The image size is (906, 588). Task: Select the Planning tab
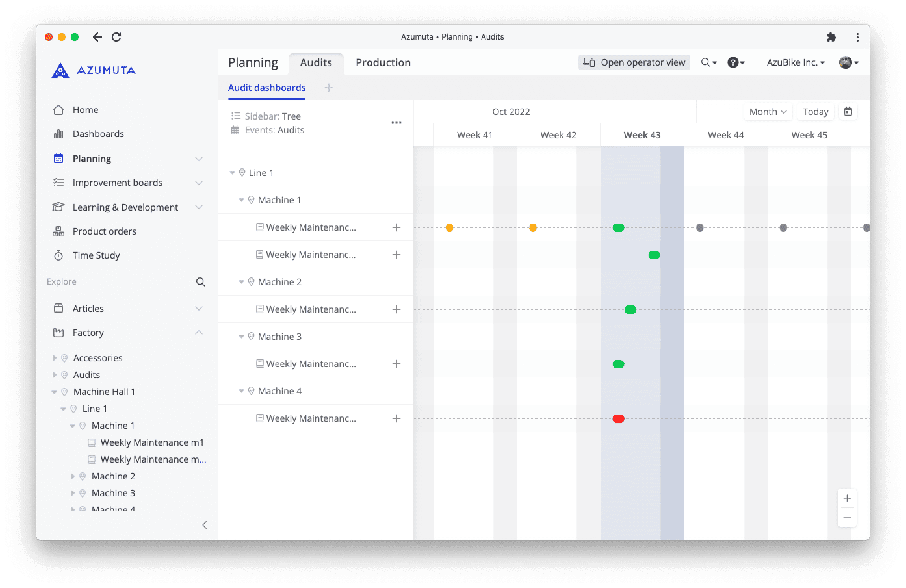coord(252,62)
